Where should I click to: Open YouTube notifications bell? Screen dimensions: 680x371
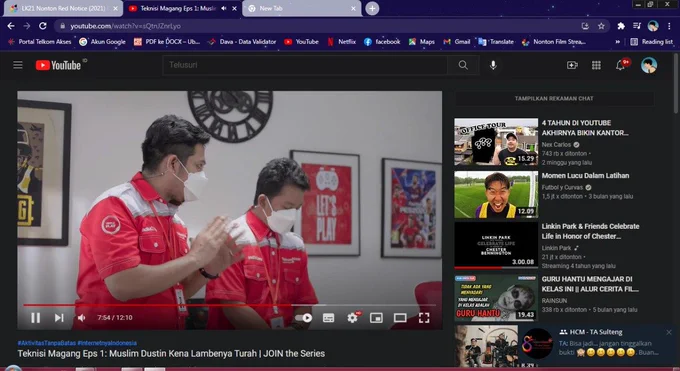point(621,65)
